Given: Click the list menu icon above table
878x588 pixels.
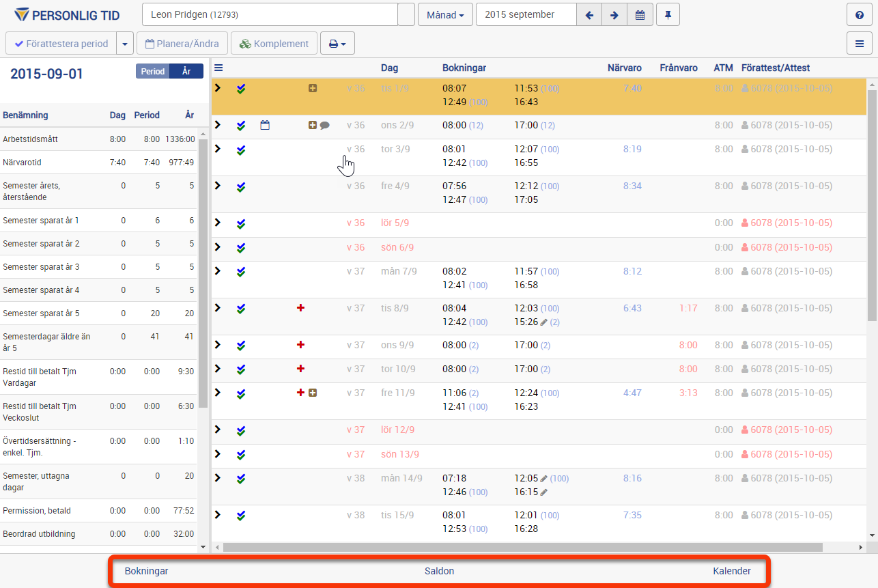Looking at the screenshot, I should coord(218,68).
